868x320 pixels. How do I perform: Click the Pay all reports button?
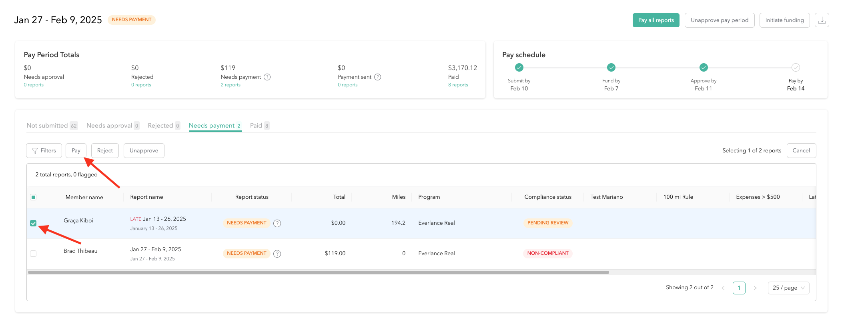coord(656,20)
